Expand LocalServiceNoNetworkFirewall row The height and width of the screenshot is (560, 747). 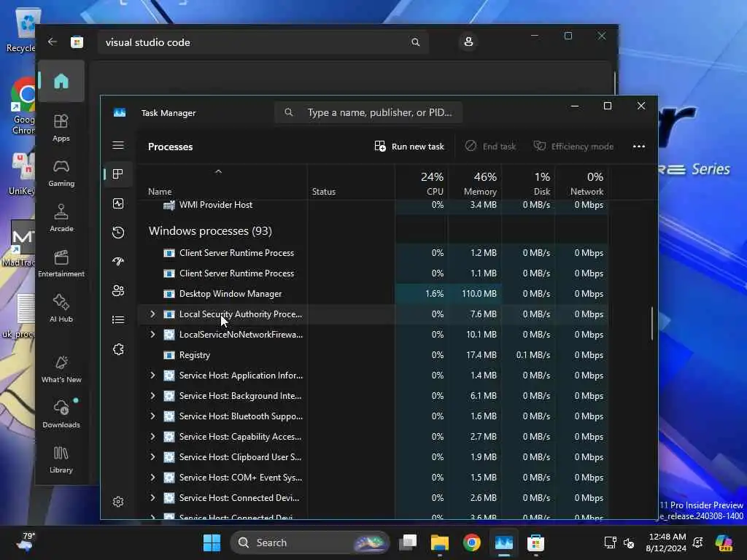click(x=152, y=334)
